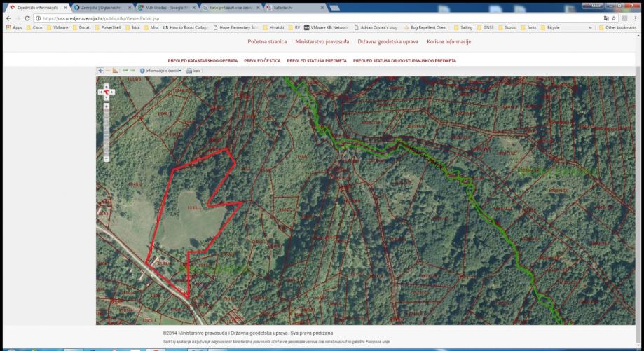Open Državna geodetska uprava link
This screenshot has width=644, height=351.
coord(388,41)
